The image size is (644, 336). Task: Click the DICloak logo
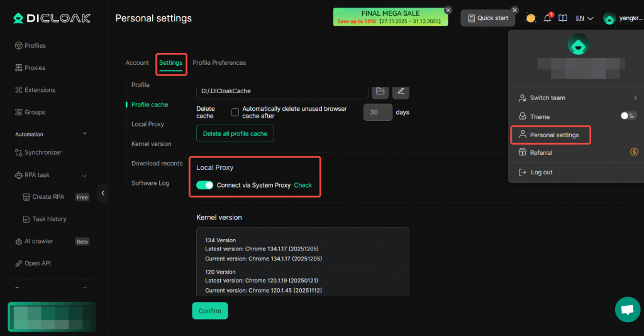click(52, 18)
